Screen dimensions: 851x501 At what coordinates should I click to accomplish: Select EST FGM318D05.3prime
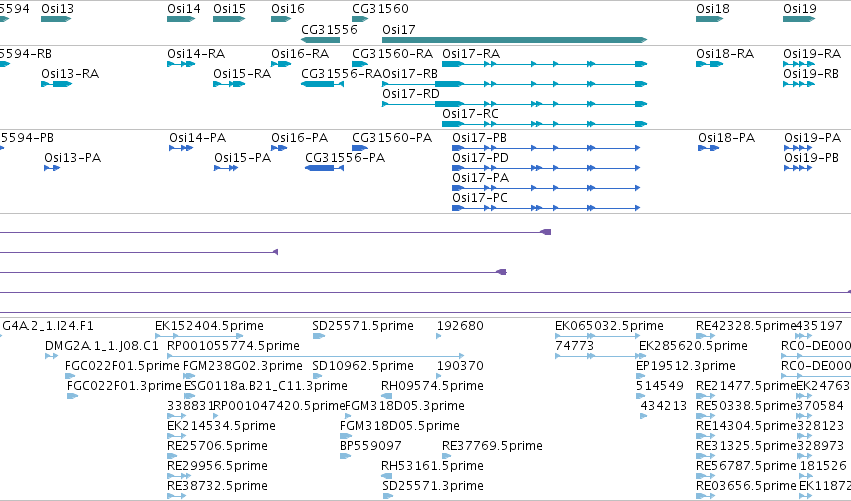click(348, 416)
